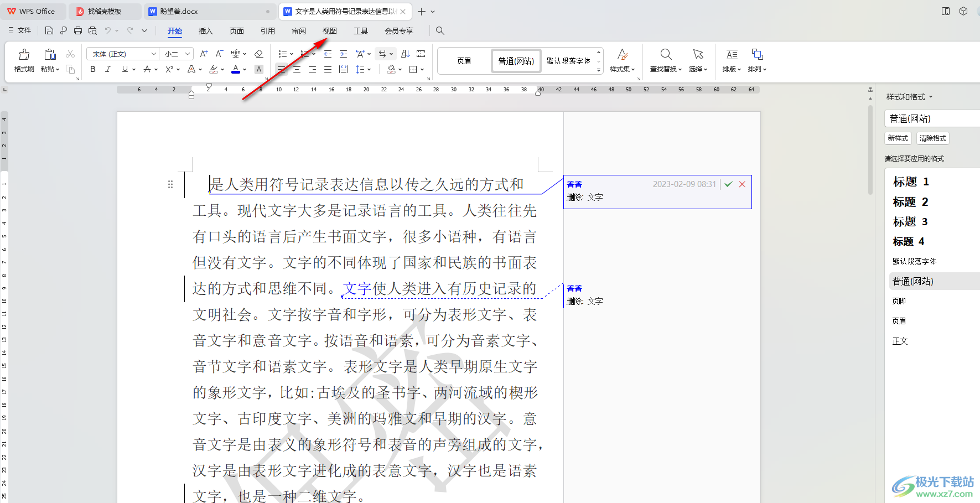Screen dimensions: 980x503
Task: Reject the first tracked change with red X
Action: coord(742,184)
